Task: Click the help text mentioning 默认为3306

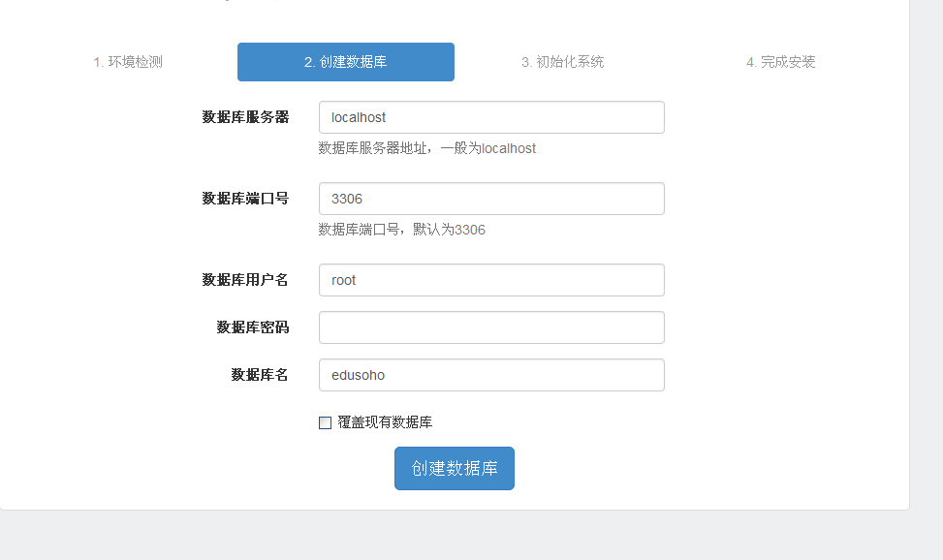Action: pyautogui.click(x=402, y=230)
